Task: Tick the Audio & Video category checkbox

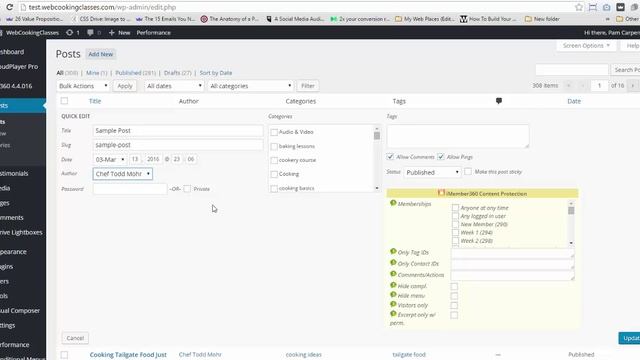Action: pos(274,132)
